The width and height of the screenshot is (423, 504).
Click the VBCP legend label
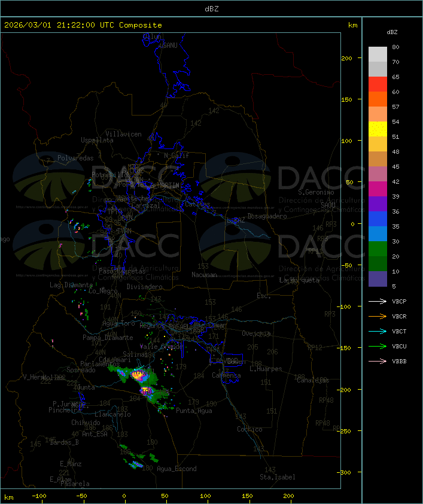click(399, 302)
